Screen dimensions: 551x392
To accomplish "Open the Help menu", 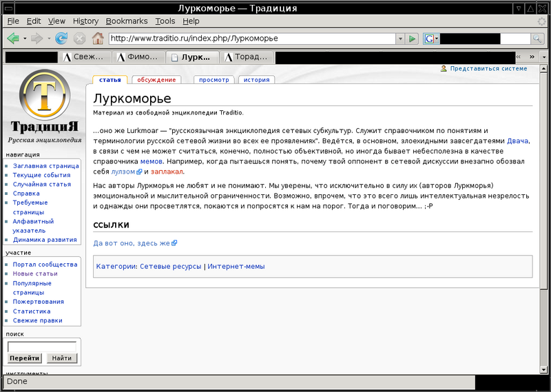I will pos(191,21).
